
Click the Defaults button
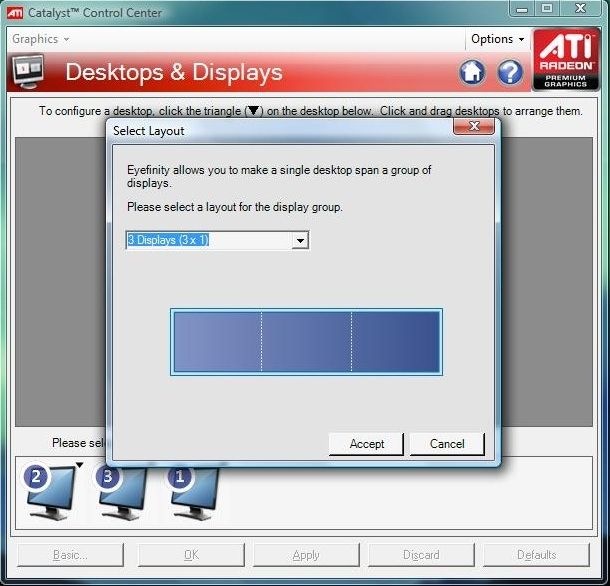point(536,554)
